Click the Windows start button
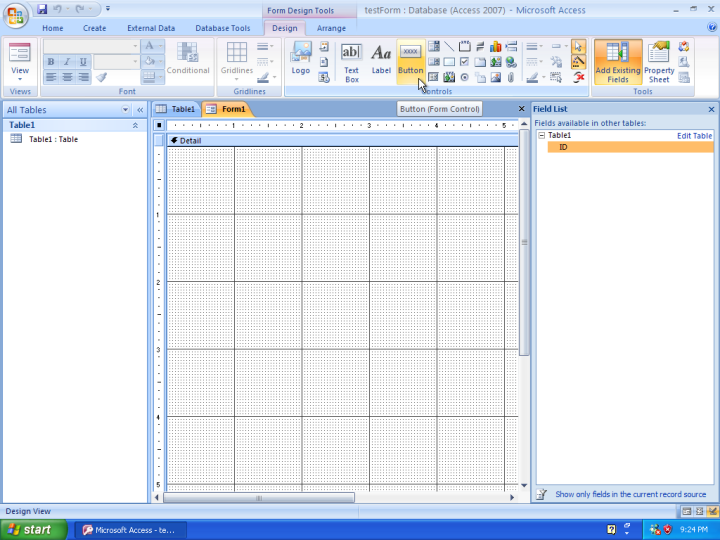The width and height of the screenshot is (720, 540). tap(33, 529)
